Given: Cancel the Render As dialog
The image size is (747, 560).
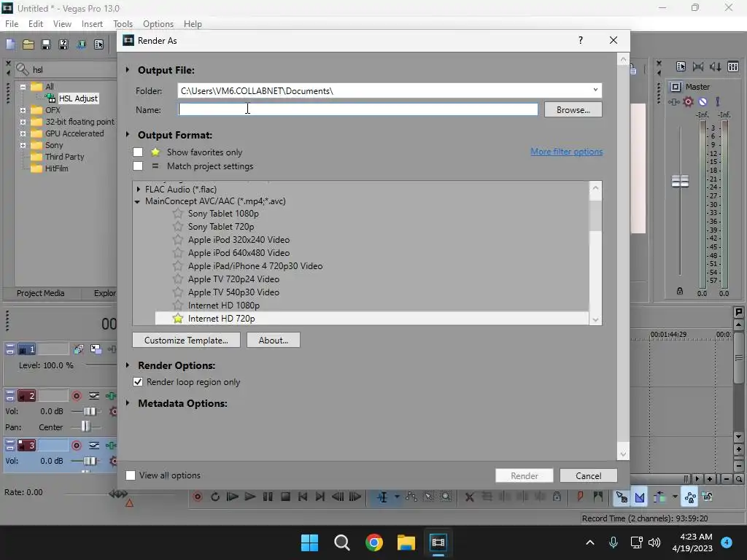Looking at the screenshot, I should [589, 475].
